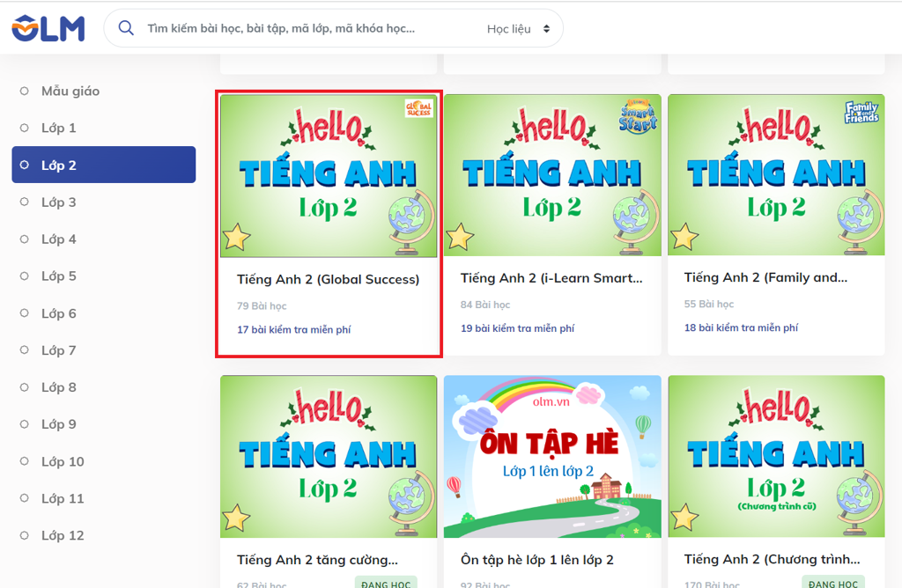The image size is (902, 588).
Task: Open the Học liệu search-type dropdown
Action: 518,29
